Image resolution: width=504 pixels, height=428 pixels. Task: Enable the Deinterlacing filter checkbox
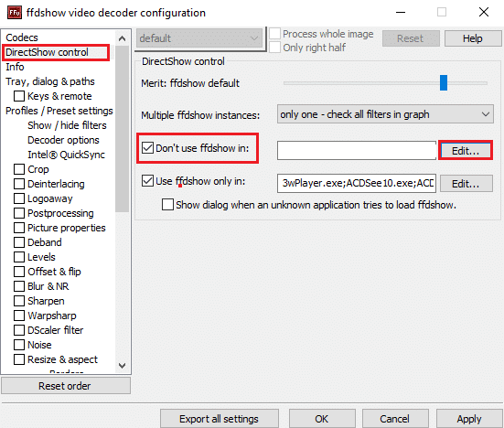tap(19, 184)
